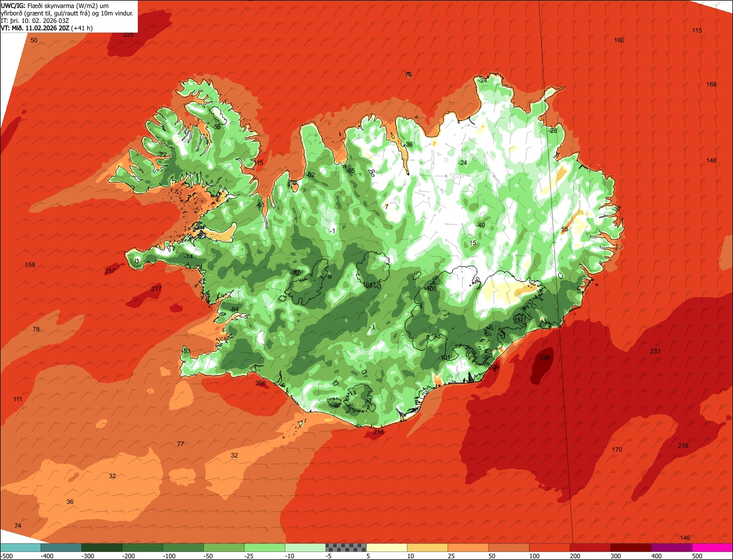Select the red-orange swatch between 100 and 200

(x=549, y=547)
